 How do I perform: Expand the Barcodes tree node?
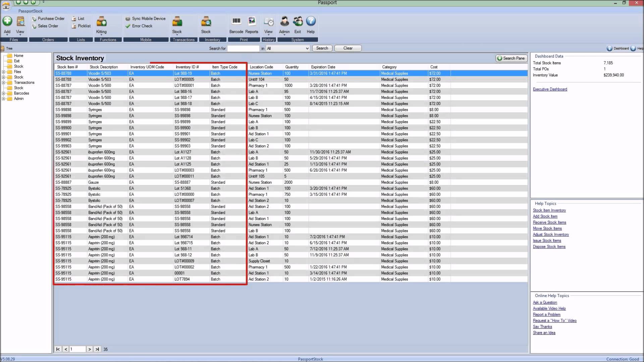pyautogui.click(x=3, y=93)
